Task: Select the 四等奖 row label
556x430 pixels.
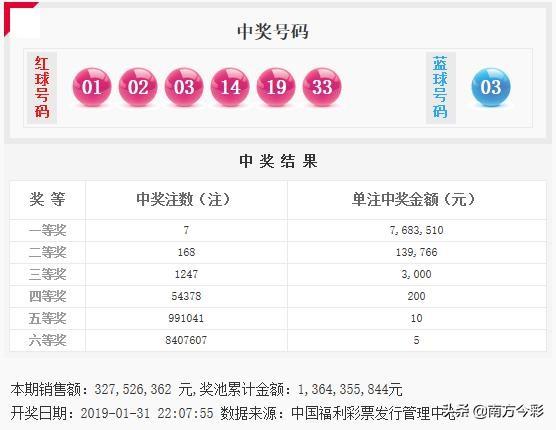Action: click(47, 296)
